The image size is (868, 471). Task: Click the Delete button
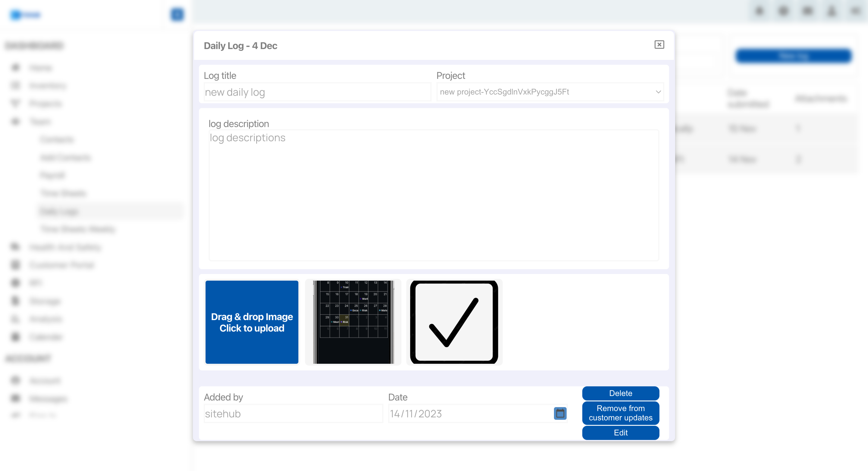point(621,393)
